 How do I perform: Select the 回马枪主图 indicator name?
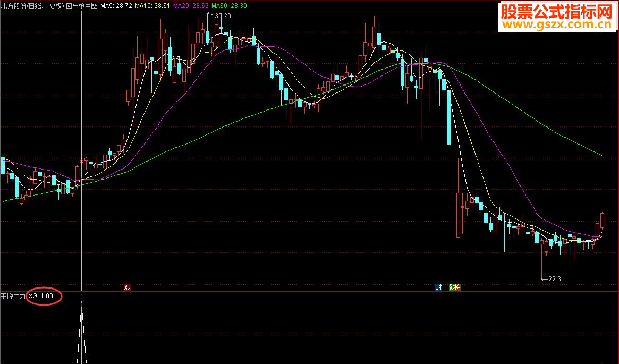(x=82, y=6)
